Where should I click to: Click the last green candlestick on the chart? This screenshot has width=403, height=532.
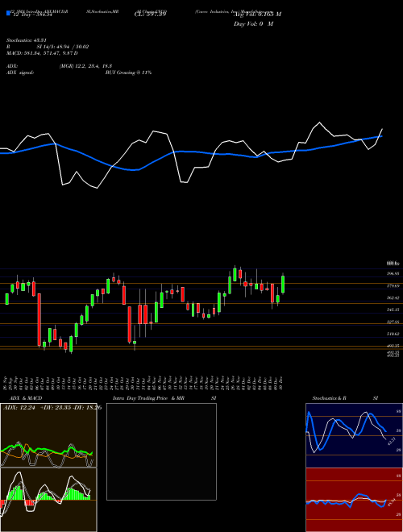283,285
